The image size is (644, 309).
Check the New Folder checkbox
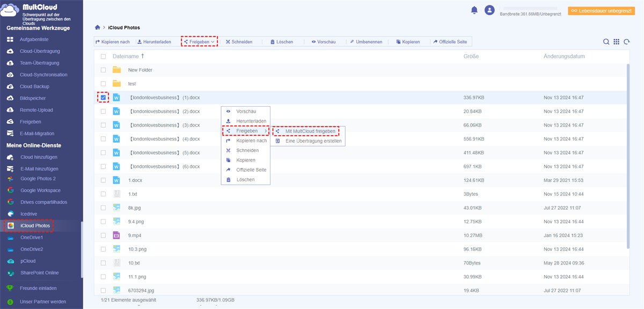click(103, 70)
